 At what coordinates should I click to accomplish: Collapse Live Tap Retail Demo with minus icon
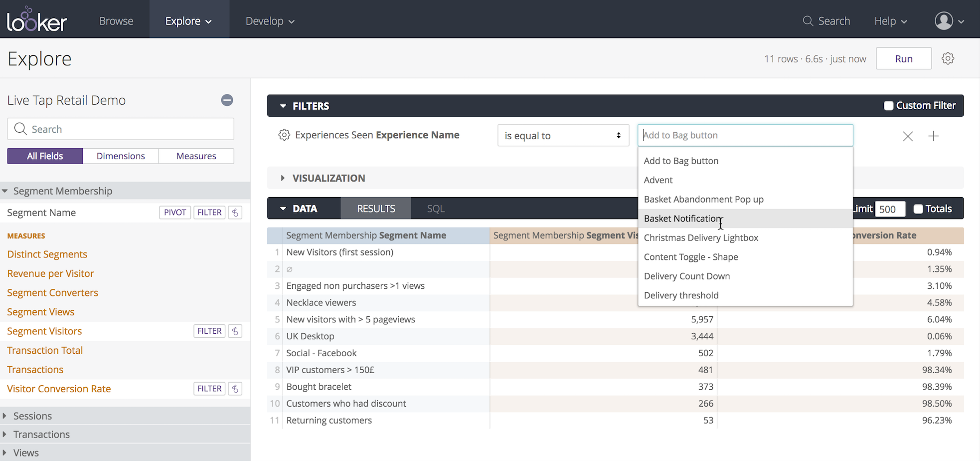point(227,100)
